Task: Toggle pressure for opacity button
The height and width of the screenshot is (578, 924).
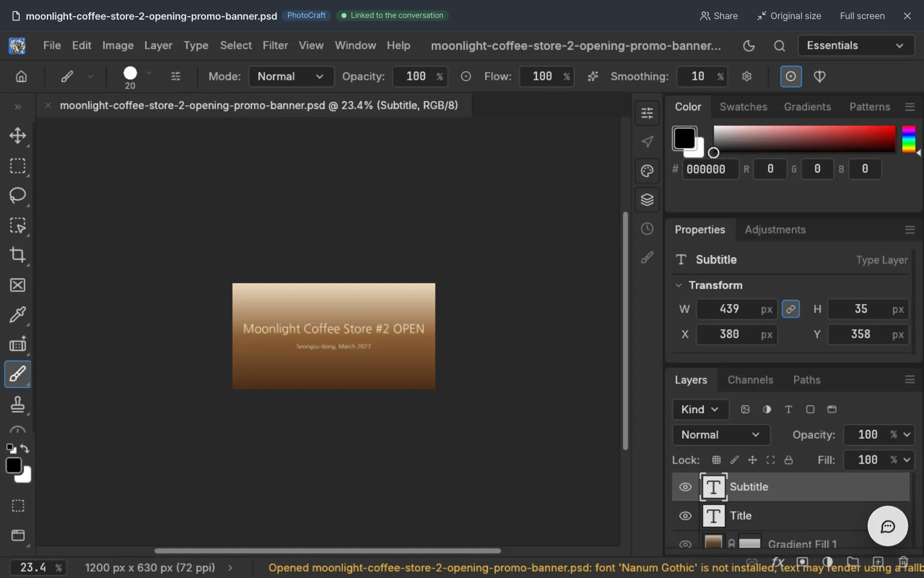Action: 466,76
